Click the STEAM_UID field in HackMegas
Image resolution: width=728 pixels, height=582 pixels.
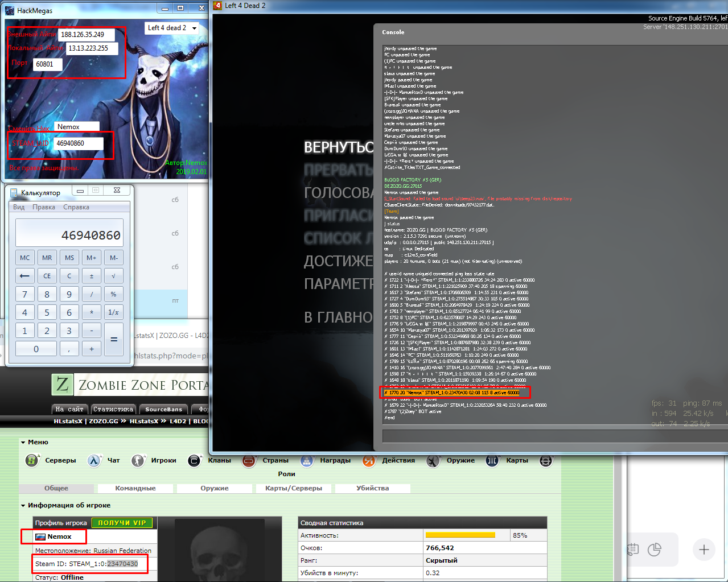click(x=79, y=143)
